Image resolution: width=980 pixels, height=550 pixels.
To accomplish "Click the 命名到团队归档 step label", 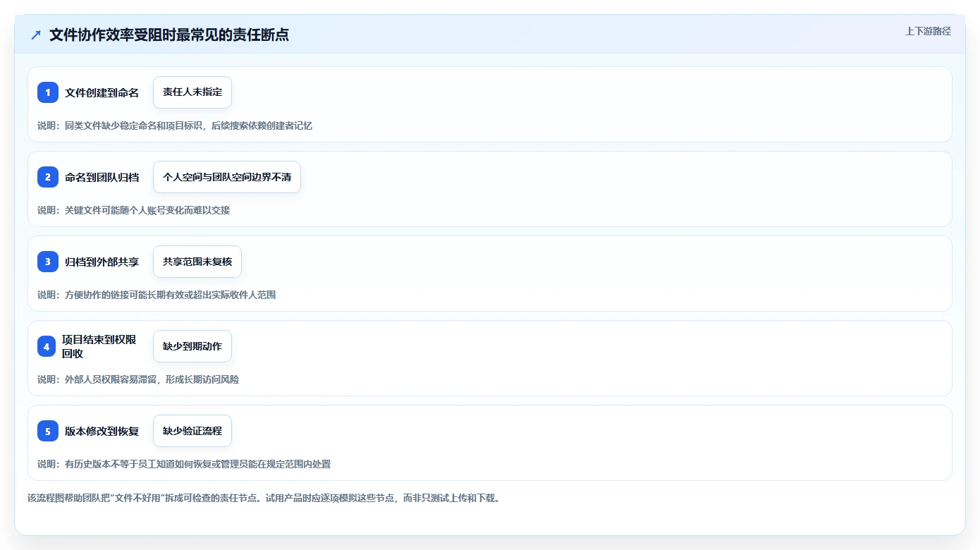I will pos(102,177).
